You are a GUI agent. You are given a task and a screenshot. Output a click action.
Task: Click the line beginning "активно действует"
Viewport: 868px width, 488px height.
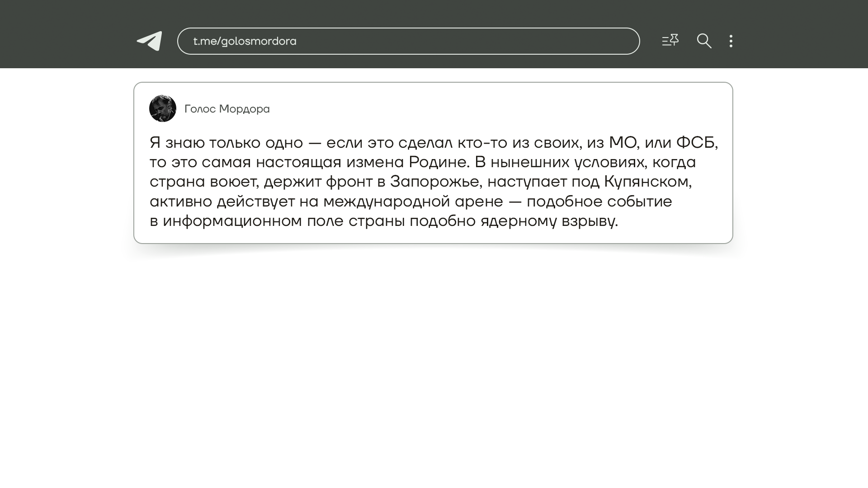(222, 202)
